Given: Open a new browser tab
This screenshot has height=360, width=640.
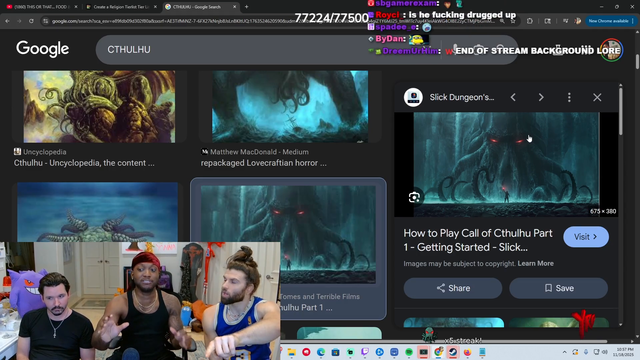Looking at the screenshot, I should [x=247, y=7].
